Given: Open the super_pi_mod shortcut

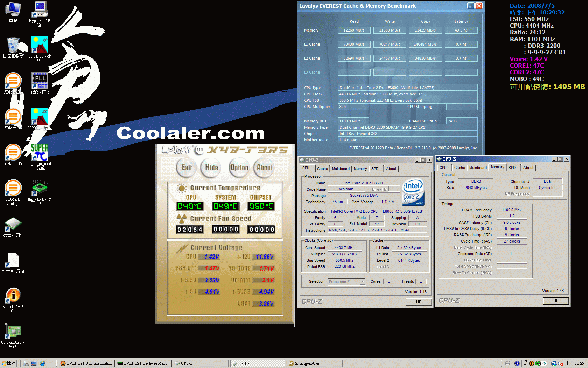Looking at the screenshot, I should point(40,152).
